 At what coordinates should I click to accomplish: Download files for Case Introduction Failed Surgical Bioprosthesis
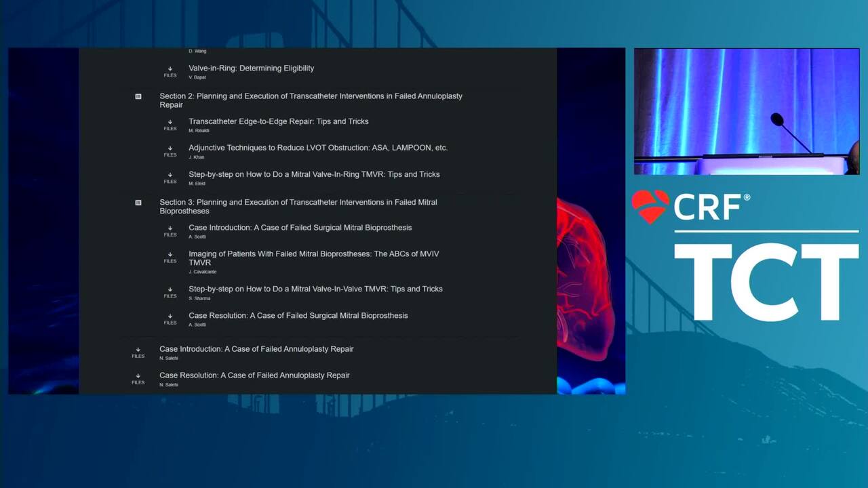click(170, 231)
